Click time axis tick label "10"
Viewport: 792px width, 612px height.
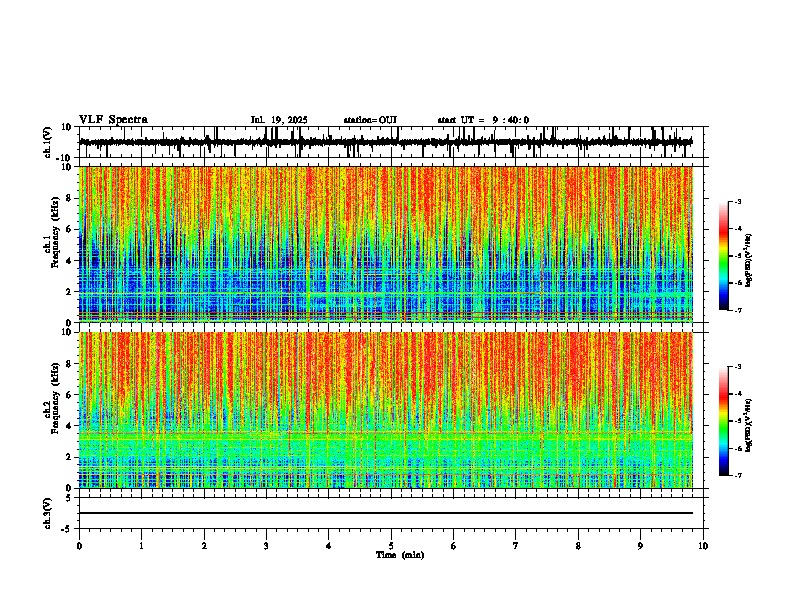pyautogui.click(x=703, y=546)
